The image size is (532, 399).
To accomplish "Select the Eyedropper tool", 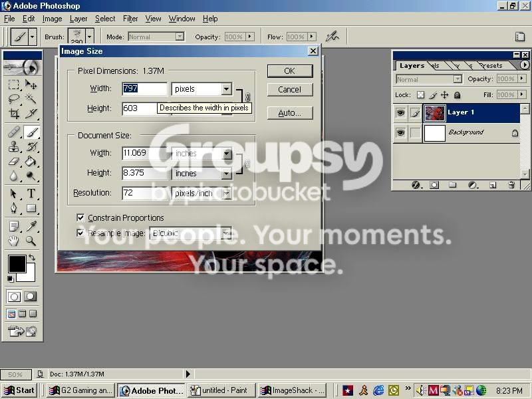I will [x=31, y=225].
